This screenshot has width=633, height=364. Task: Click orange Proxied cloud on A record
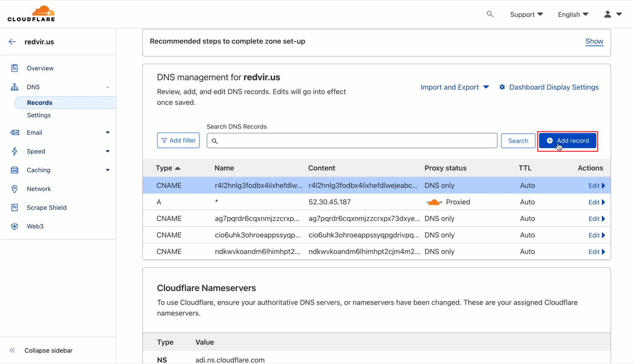click(x=434, y=202)
